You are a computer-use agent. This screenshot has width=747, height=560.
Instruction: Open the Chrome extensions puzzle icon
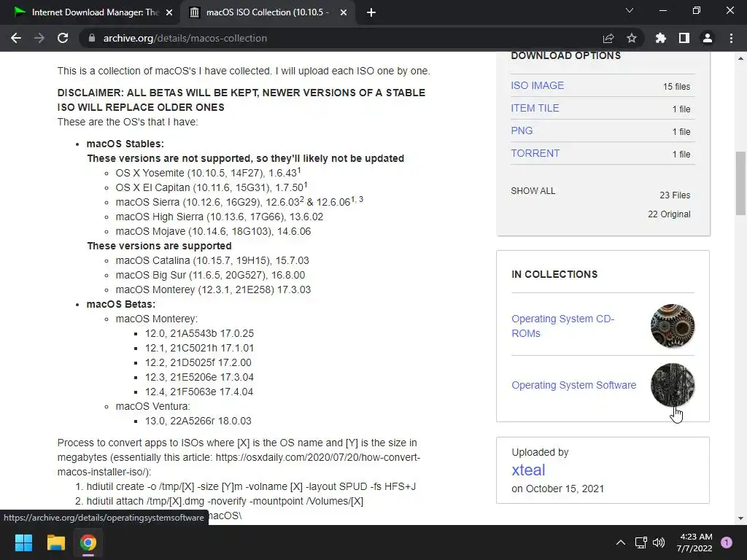coord(661,38)
